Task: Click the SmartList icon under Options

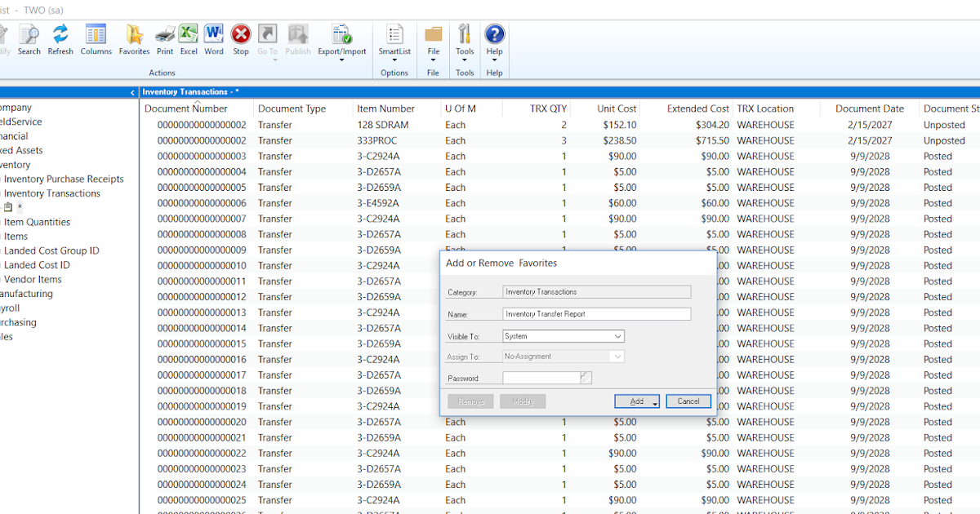Action: click(394, 38)
